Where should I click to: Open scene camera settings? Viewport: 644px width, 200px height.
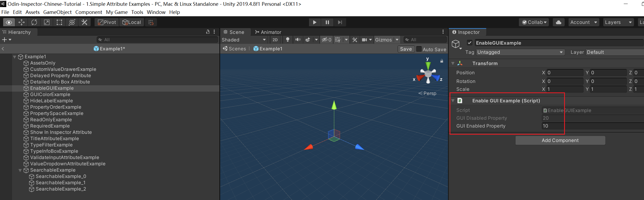pos(364,40)
